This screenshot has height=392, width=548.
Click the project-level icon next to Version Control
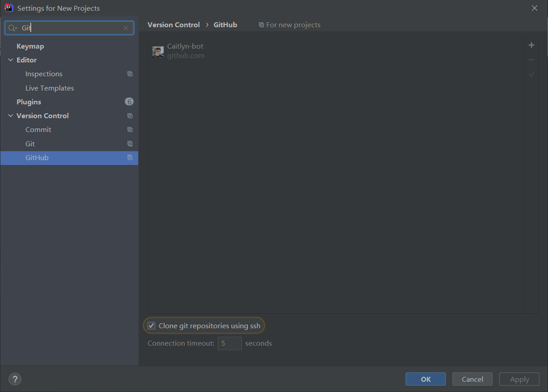130,116
